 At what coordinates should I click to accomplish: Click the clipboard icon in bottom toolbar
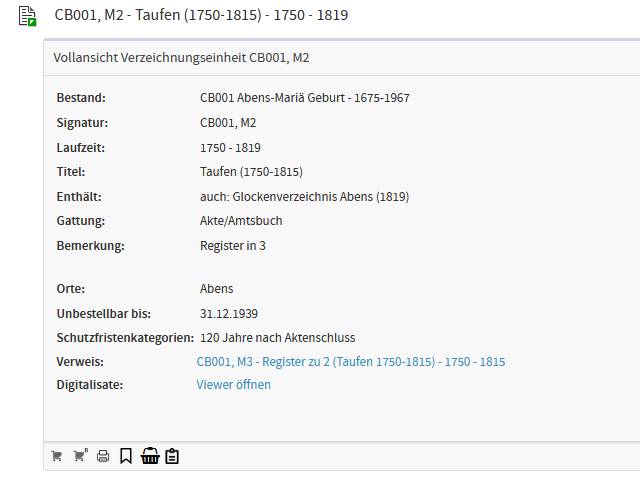pos(173,457)
